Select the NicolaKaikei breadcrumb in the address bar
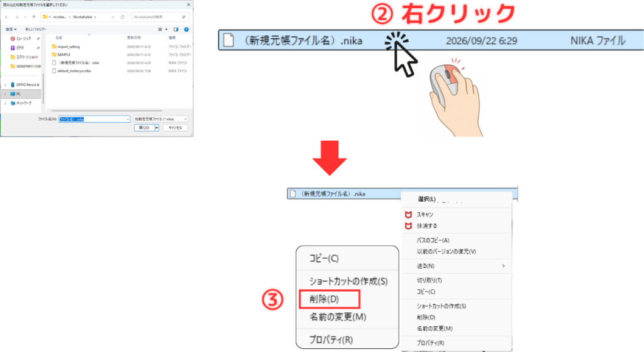644x352 pixels. pyautogui.click(x=82, y=17)
